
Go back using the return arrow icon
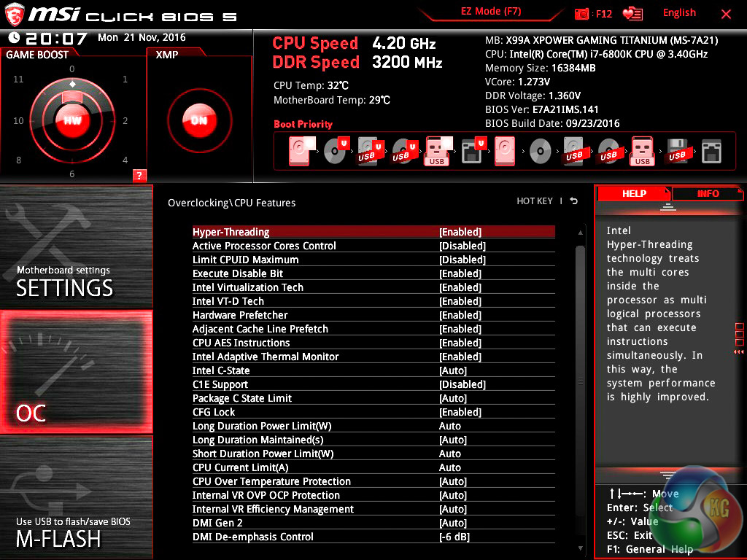574,201
